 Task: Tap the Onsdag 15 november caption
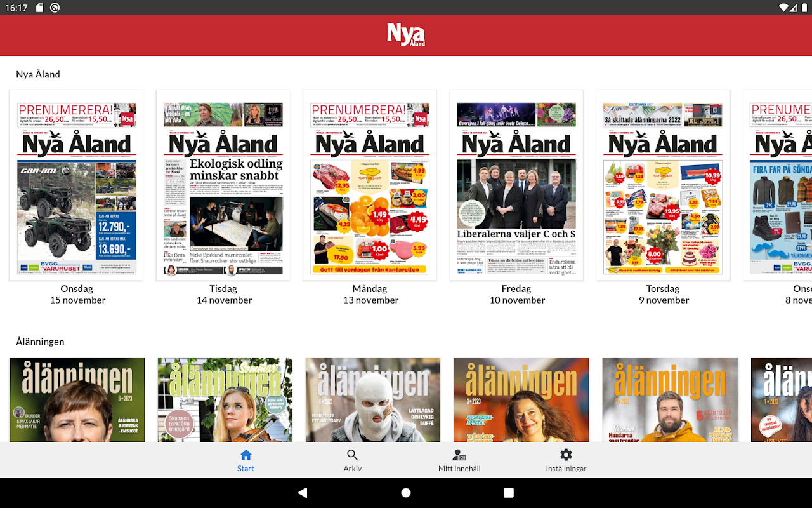(x=77, y=294)
